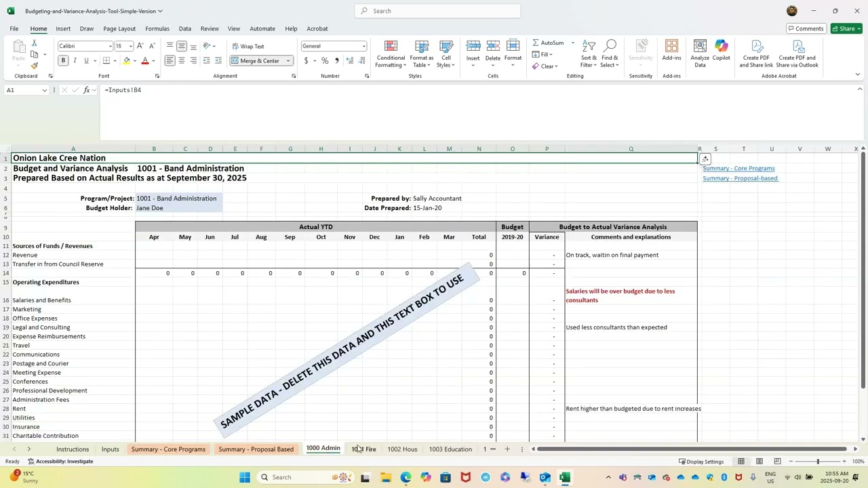Open Copilot from ribbon
Image resolution: width=868 pixels, height=488 pixels.
coord(722,50)
